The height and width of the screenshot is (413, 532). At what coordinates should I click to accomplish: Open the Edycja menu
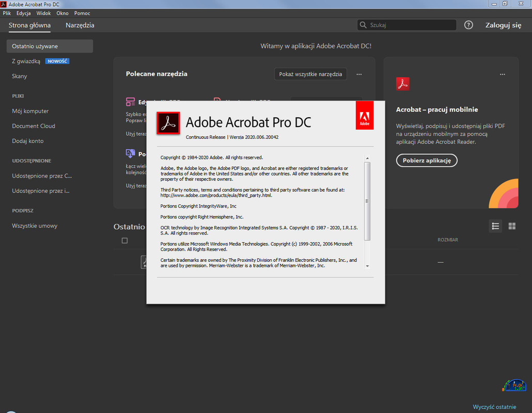click(x=23, y=13)
